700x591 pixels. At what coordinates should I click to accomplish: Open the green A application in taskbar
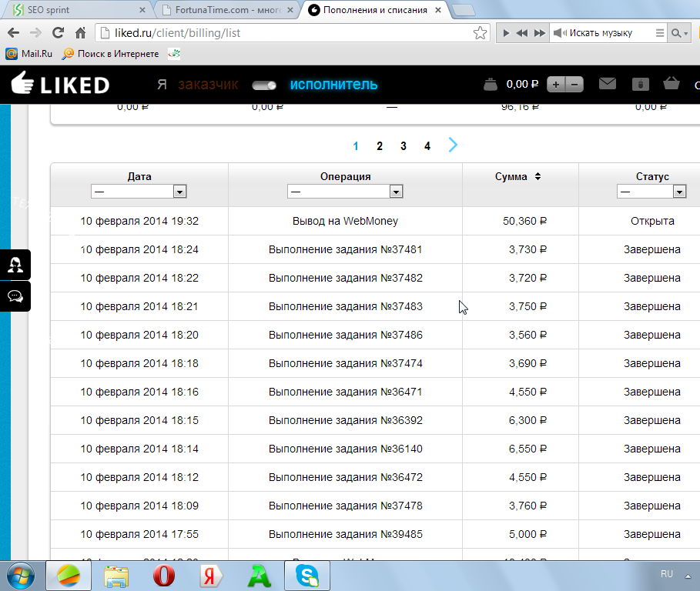[260, 576]
